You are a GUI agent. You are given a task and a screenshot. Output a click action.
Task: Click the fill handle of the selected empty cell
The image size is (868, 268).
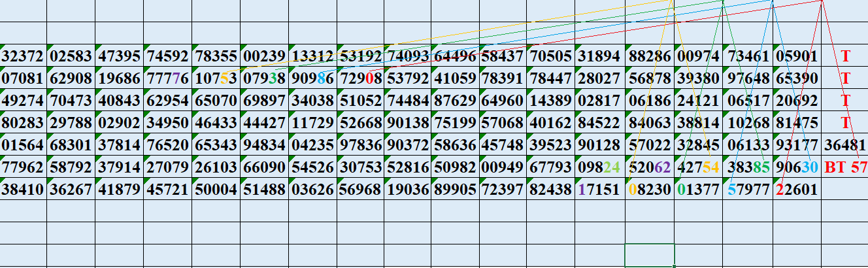(x=674, y=266)
